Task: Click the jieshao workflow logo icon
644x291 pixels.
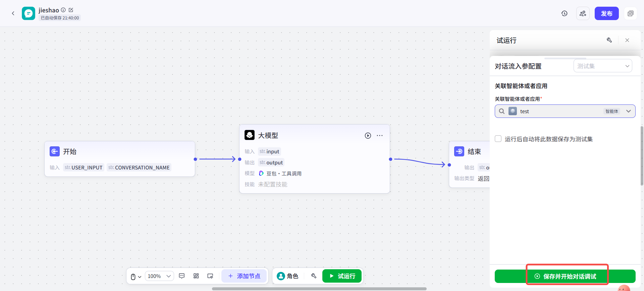Action: tap(29, 13)
